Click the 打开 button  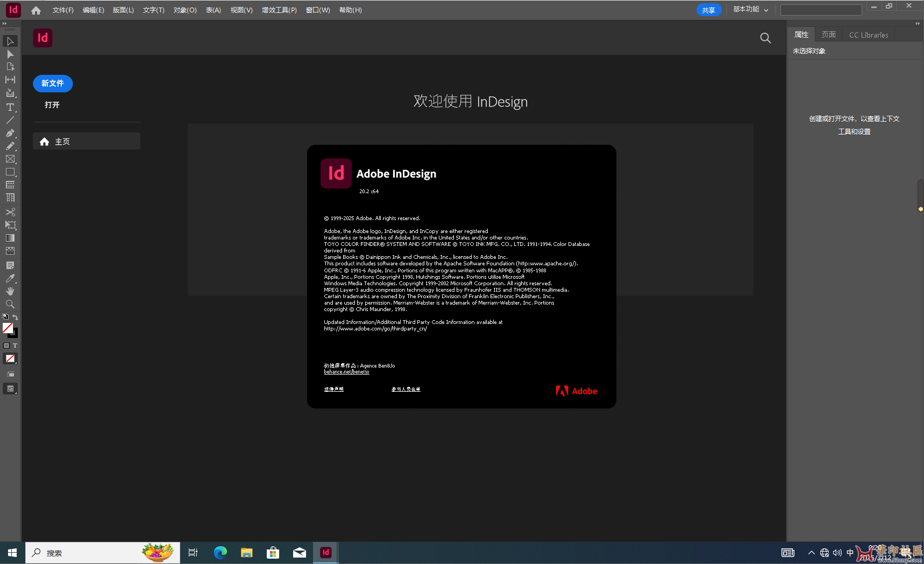(x=52, y=105)
